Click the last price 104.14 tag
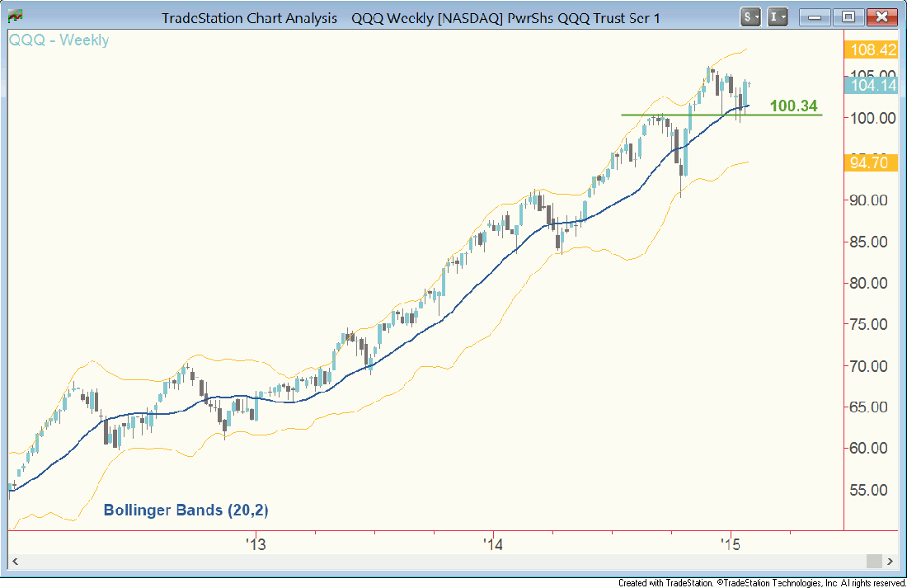This screenshot has width=907, height=588. [871, 85]
